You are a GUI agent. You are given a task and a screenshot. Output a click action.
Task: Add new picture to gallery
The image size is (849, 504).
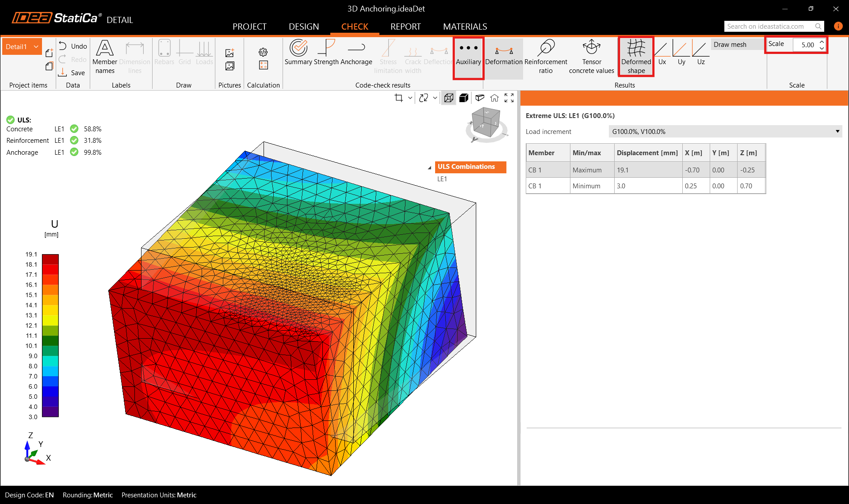click(229, 53)
